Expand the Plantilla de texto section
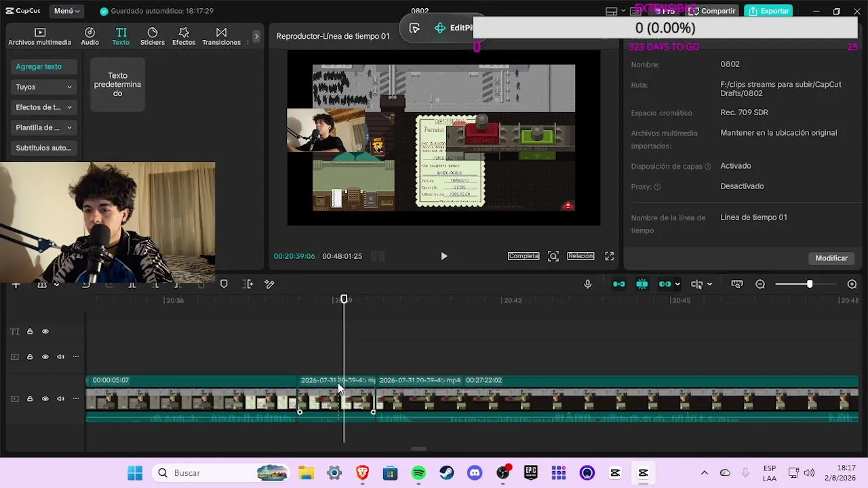 tap(43, 127)
